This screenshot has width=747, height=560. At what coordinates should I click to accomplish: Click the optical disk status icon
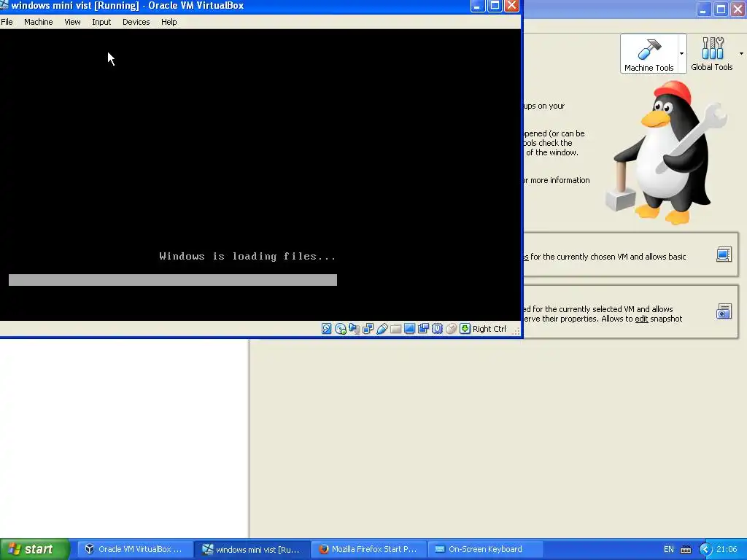pyautogui.click(x=341, y=329)
